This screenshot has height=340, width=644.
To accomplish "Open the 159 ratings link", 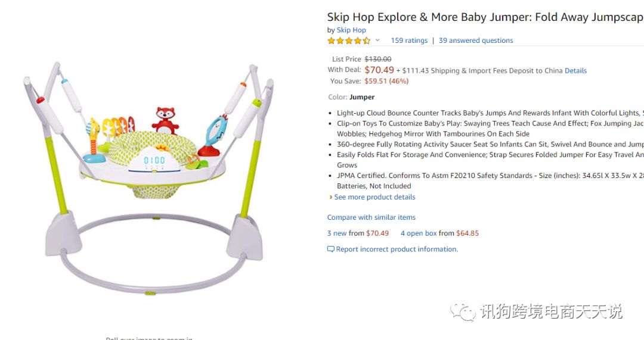I will click(409, 40).
